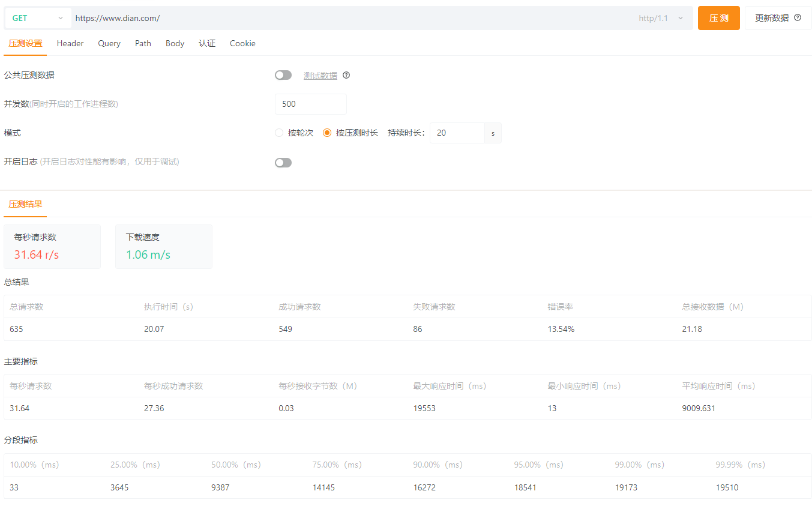Select the 压测设置 tab
Viewport: 812px width, 512px height.
pyautogui.click(x=25, y=43)
